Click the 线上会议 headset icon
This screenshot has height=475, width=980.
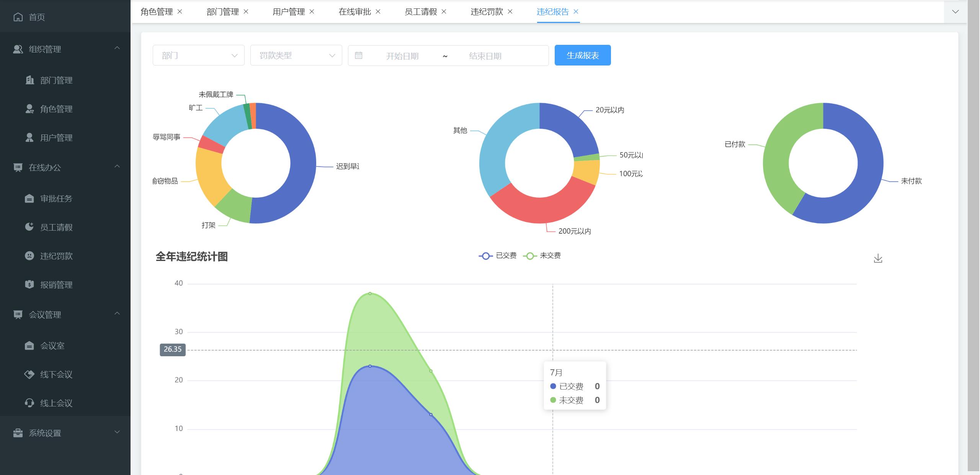29,403
